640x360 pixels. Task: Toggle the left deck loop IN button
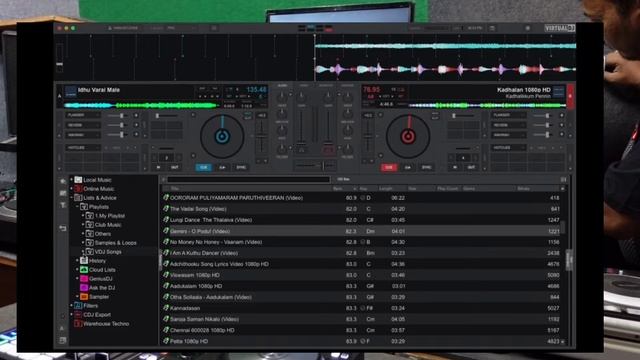(158, 167)
